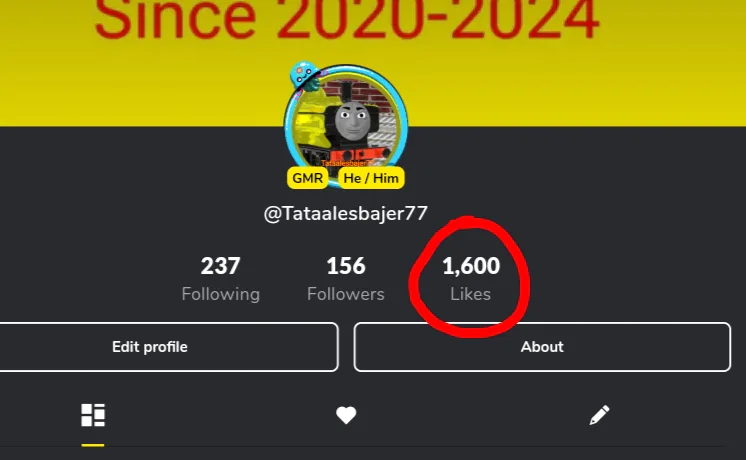This screenshot has height=460, width=746.
Task: Click the Followers label text
Action: pos(346,294)
